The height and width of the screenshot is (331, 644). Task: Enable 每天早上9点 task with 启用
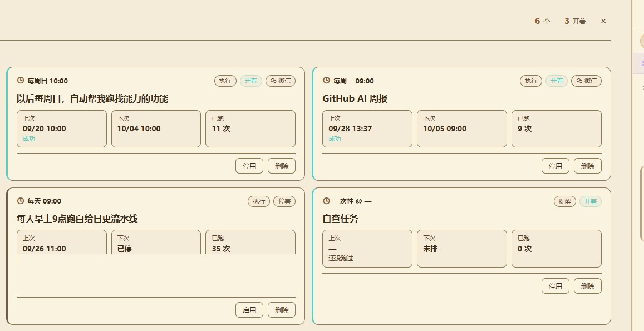coord(249,310)
